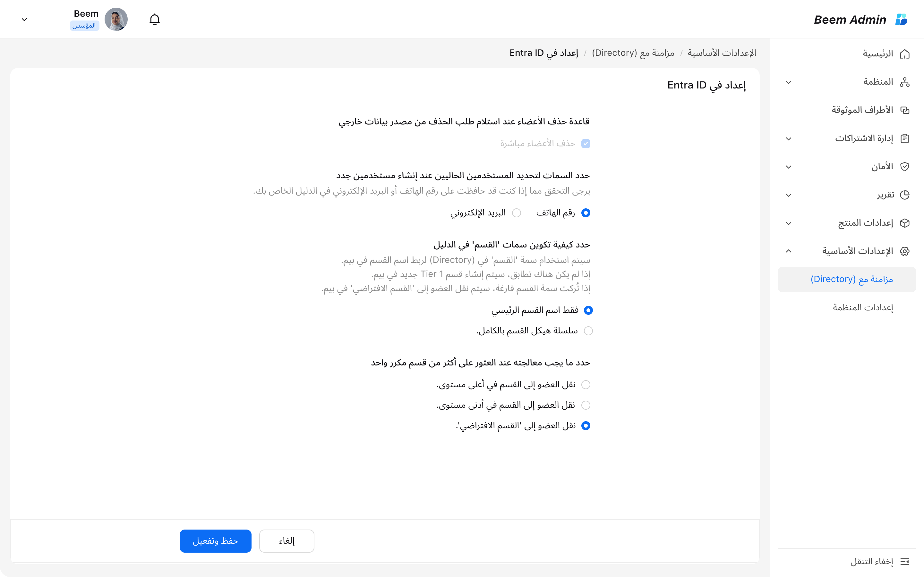Click the Beem Admin logo icon
The image size is (924, 577).
point(902,20)
